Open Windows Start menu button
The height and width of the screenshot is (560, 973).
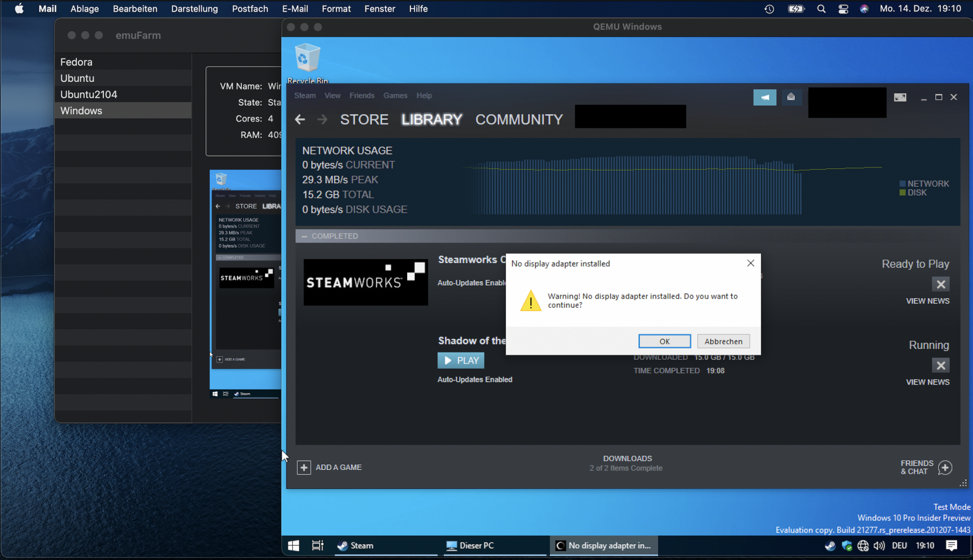293,545
